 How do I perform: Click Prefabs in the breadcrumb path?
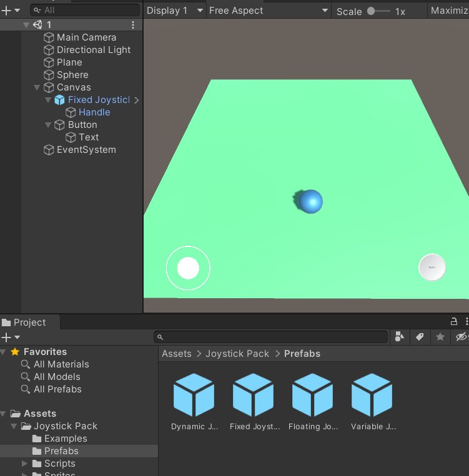coord(302,354)
